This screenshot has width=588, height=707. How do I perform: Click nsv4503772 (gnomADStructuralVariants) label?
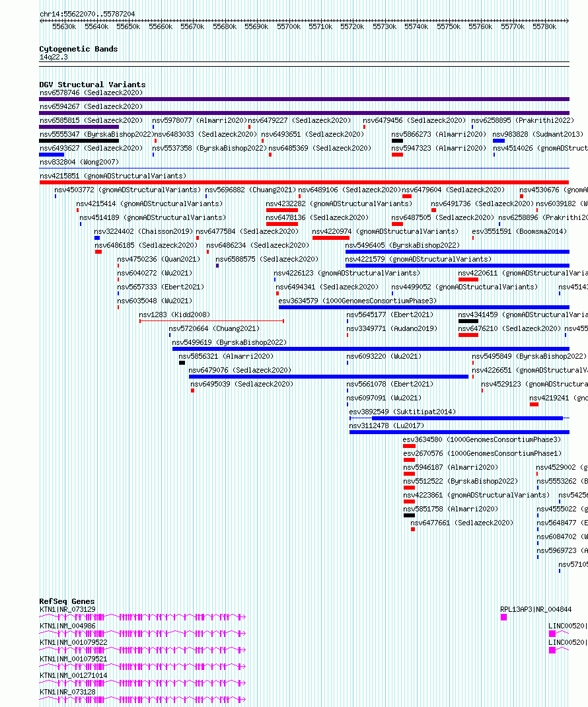pos(128,190)
